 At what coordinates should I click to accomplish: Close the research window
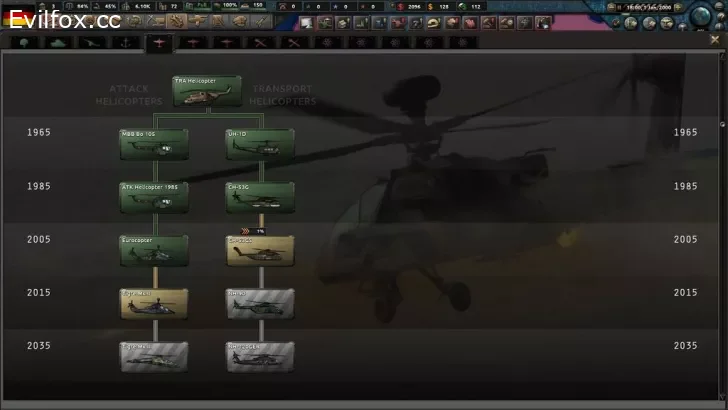tap(713, 40)
